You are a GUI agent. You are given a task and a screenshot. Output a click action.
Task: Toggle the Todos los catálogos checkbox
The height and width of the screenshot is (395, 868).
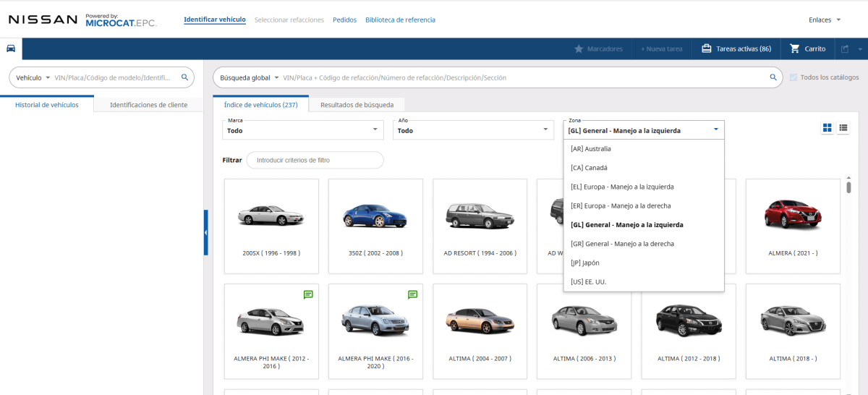click(x=793, y=77)
